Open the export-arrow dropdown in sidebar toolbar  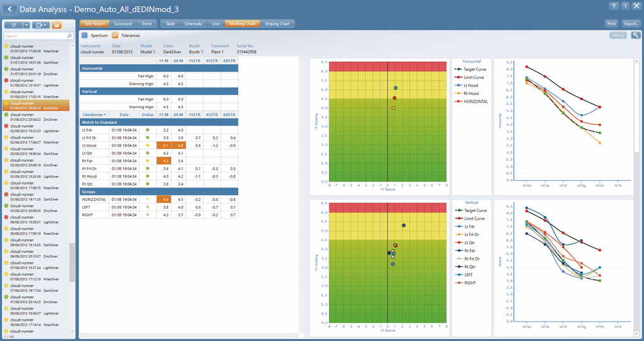pyautogui.click(x=41, y=25)
